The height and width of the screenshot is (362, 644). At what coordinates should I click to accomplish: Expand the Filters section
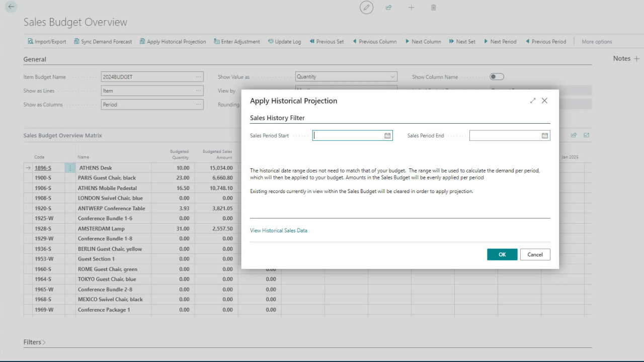[34, 342]
